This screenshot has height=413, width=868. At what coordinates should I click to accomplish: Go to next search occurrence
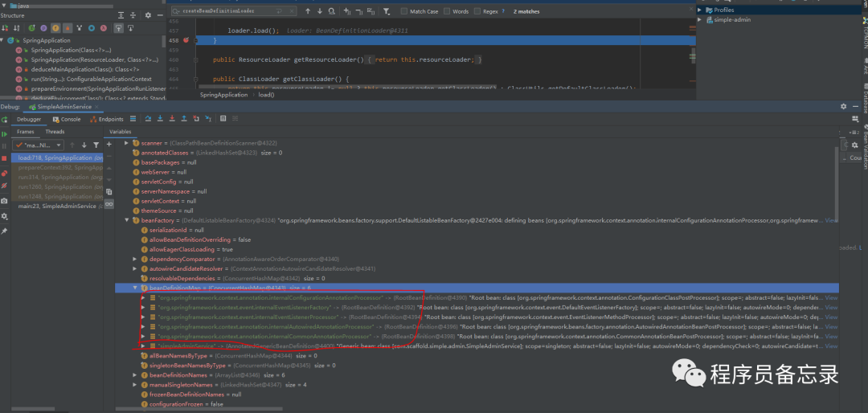(319, 11)
